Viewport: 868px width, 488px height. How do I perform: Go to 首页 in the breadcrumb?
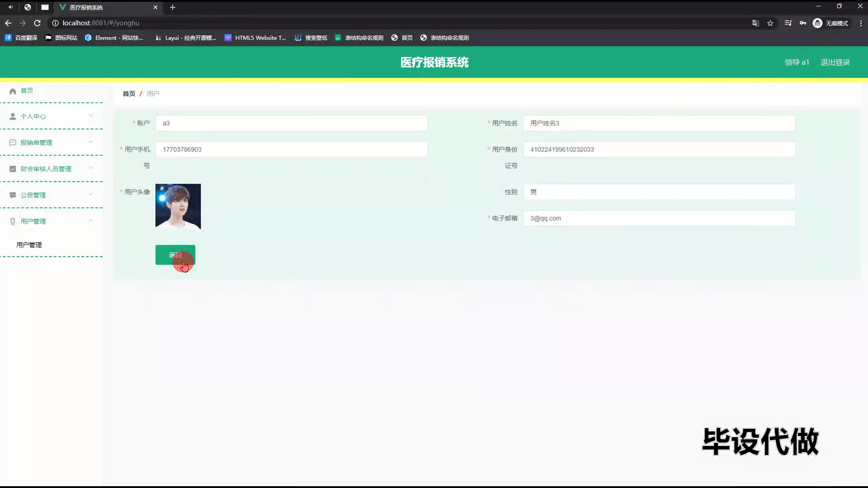(129, 94)
